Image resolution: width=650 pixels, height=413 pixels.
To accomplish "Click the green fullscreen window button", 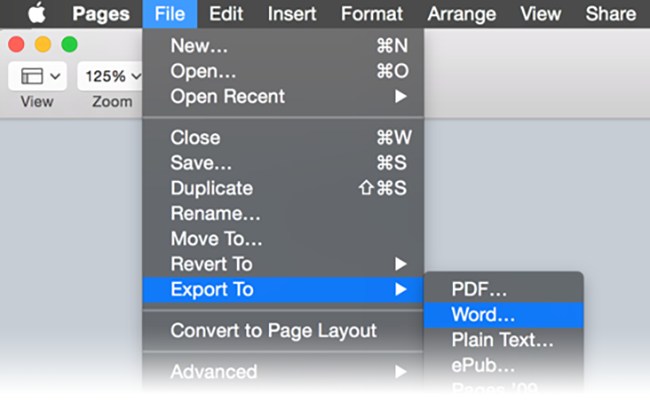I will tap(69, 44).
